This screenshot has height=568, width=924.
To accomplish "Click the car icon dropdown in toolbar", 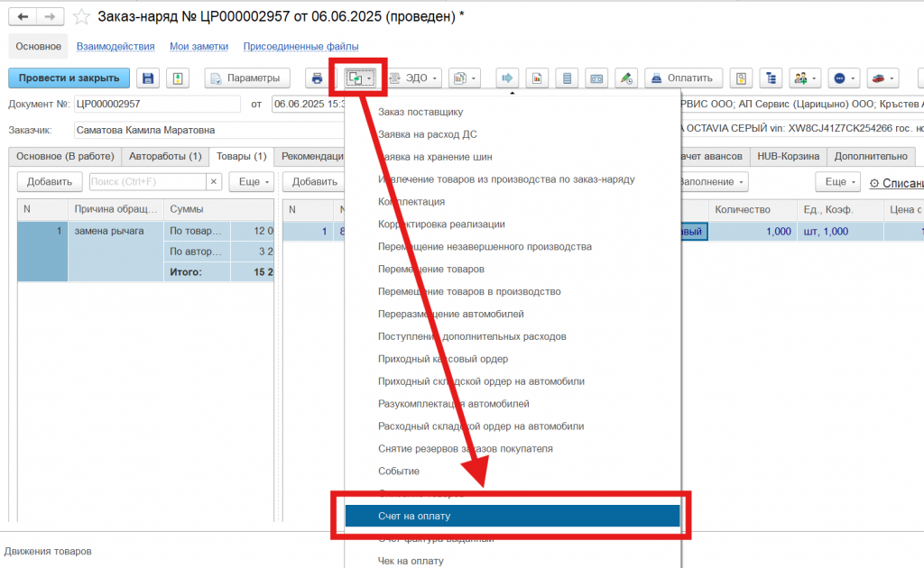I will [x=882, y=78].
